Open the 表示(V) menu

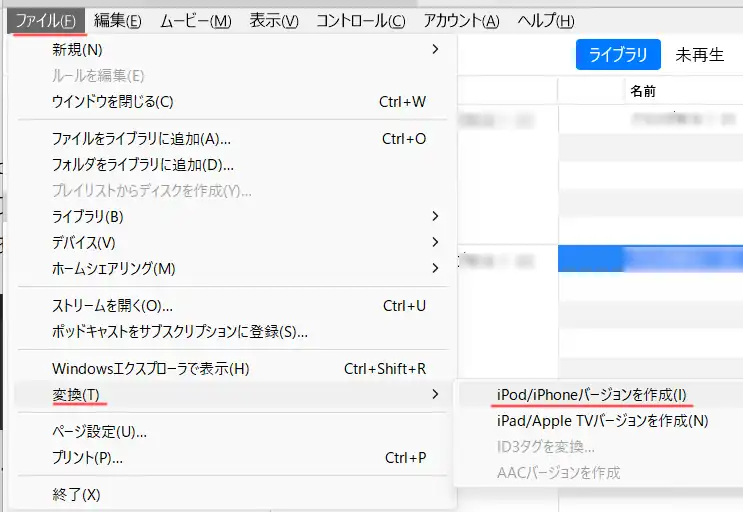tap(273, 20)
